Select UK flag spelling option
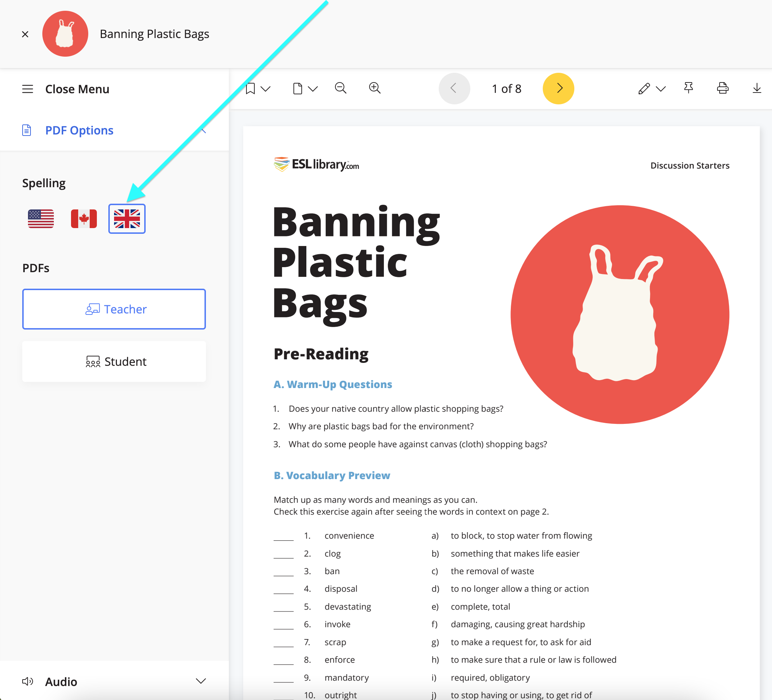This screenshot has height=700, width=772. tap(127, 218)
